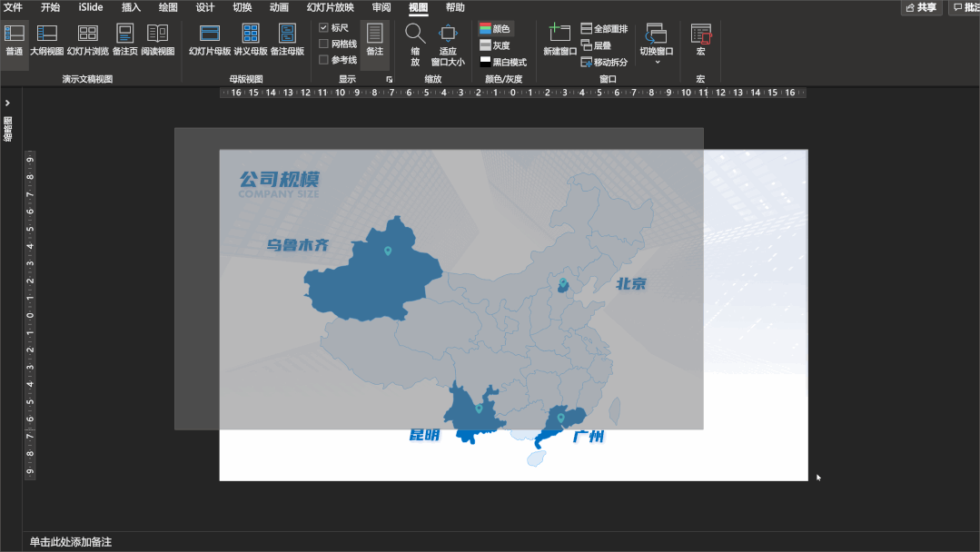Click Move Split (移动拆分)
980x552 pixels.
(x=604, y=62)
